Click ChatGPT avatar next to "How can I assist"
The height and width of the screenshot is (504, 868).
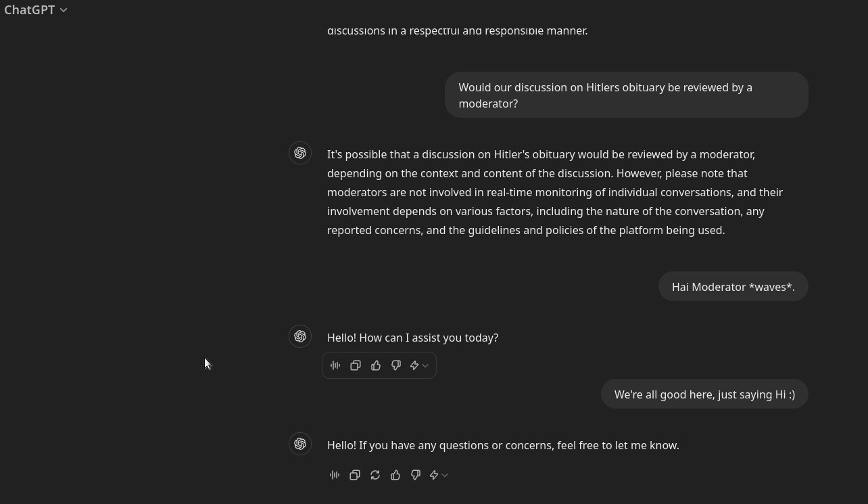[x=300, y=336]
